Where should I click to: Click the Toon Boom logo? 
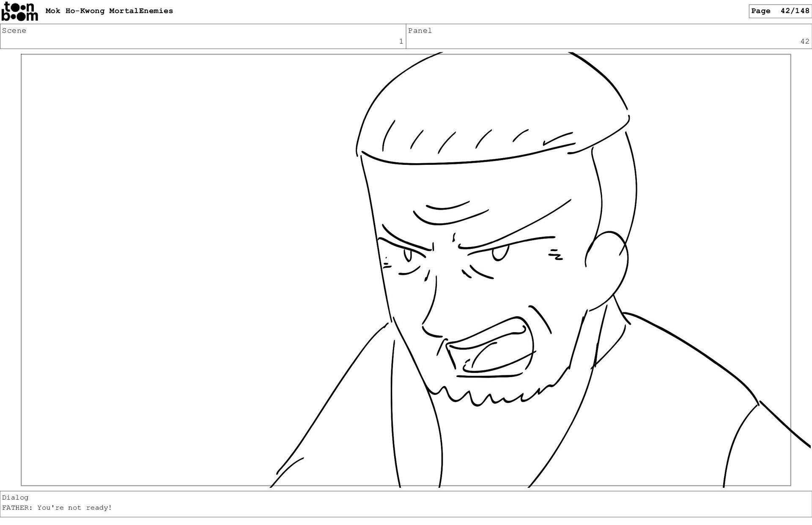(20, 11)
